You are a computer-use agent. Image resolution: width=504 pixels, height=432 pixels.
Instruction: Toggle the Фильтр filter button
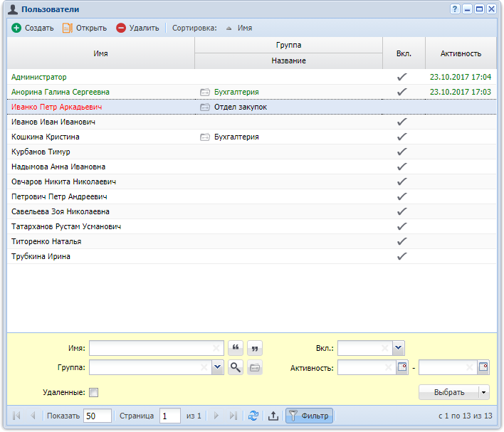click(309, 416)
